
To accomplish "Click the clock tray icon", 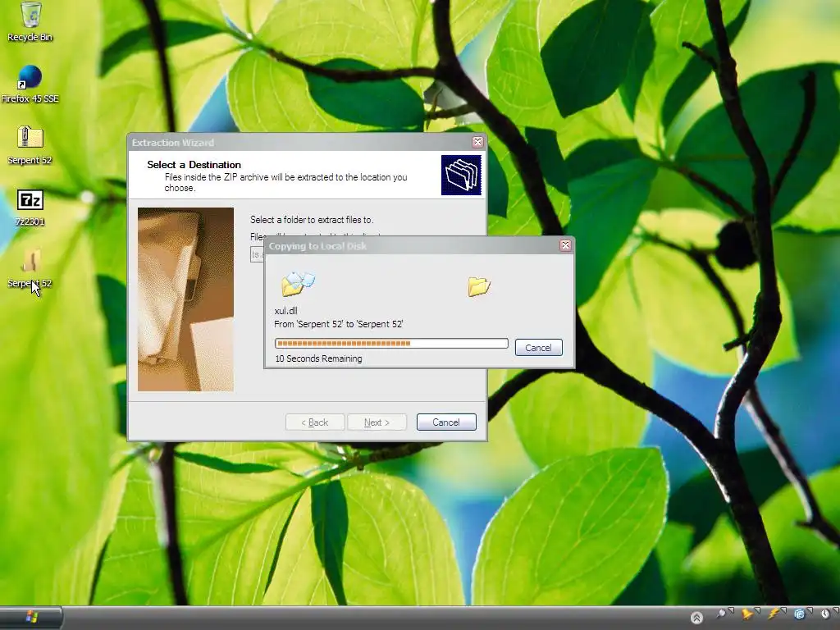I will [x=825, y=614].
